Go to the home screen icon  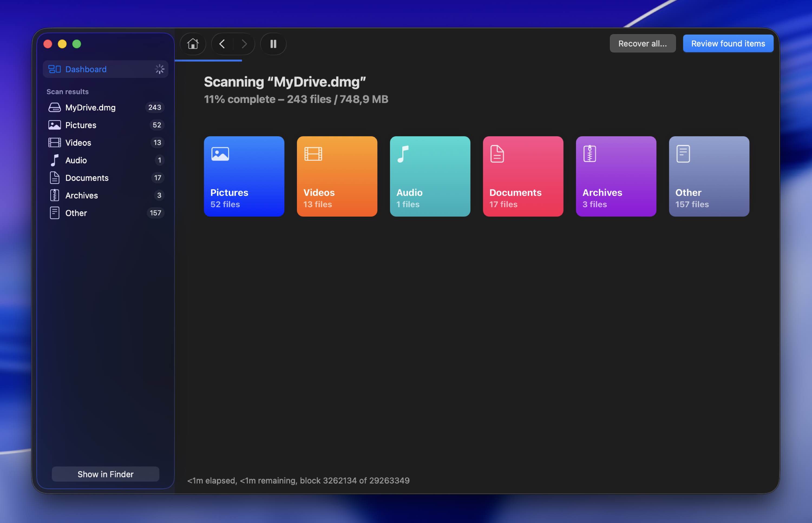click(x=193, y=44)
